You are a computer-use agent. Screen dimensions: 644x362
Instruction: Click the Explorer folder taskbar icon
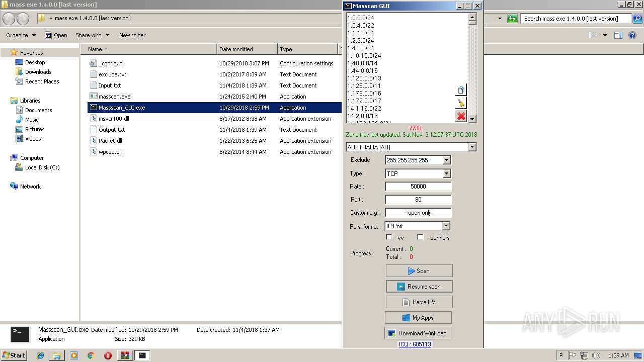(x=57, y=355)
